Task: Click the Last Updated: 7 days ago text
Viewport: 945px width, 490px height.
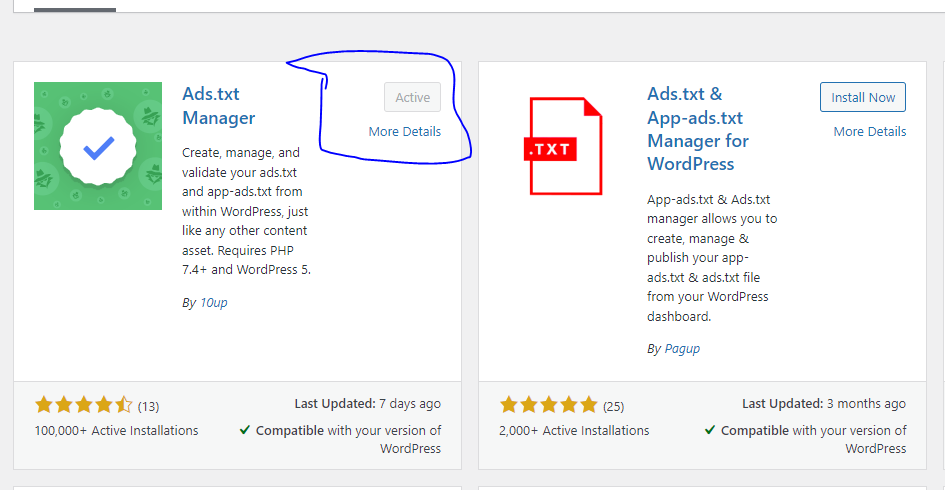Action: [x=368, y=404]
